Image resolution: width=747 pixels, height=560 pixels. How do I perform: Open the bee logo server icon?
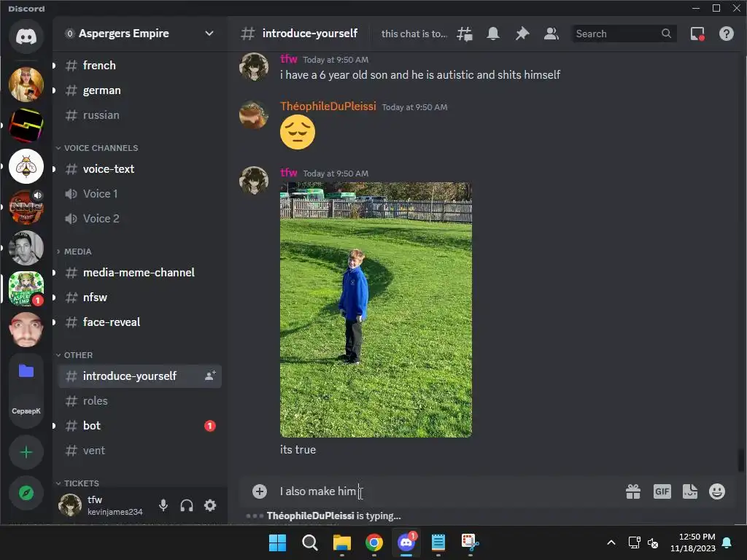pos(26,167)
